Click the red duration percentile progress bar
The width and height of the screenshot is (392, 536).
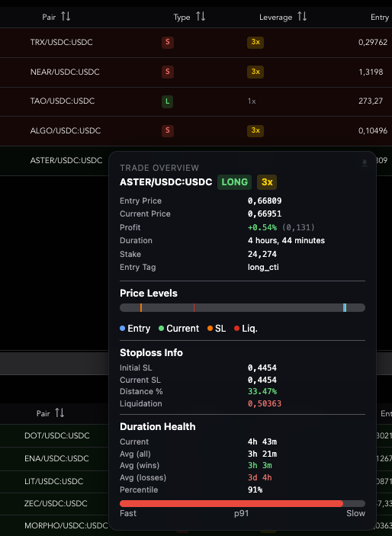pyautogui.click(x=232, y=503)
